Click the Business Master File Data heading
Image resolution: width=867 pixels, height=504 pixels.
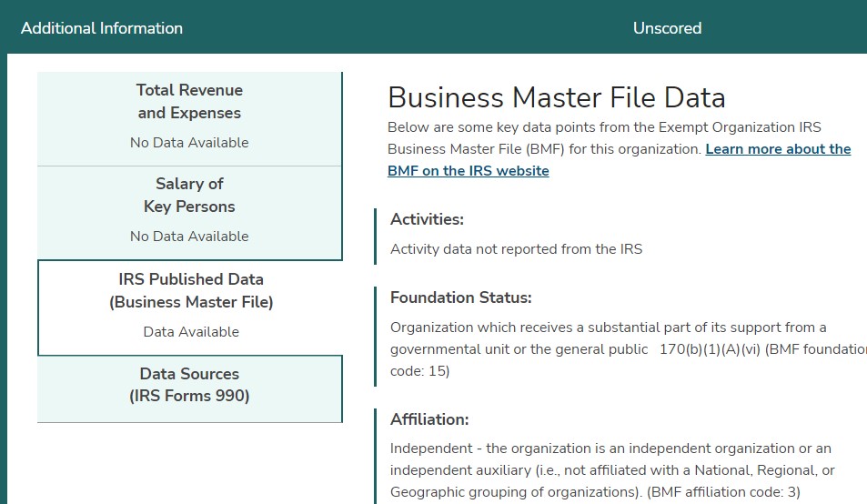coord(557,97)
